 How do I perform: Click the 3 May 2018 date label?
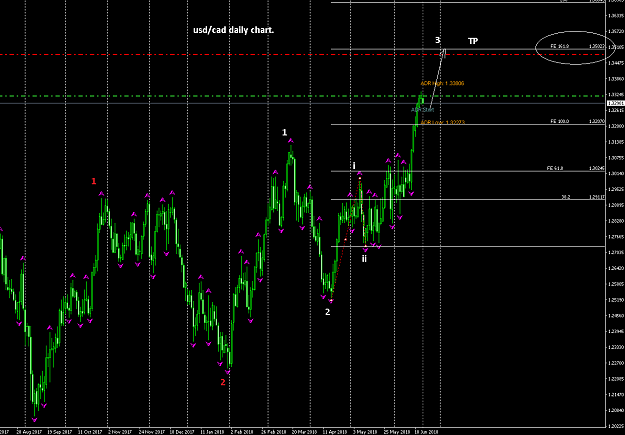pos(365,431)
